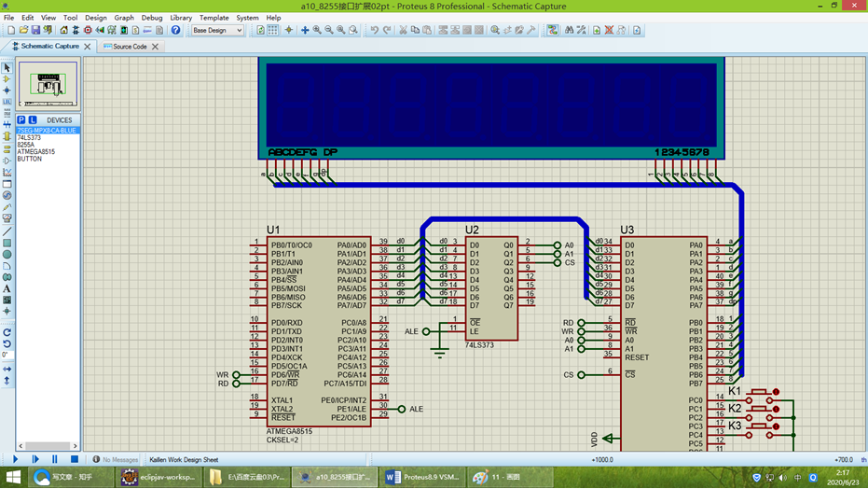Screen dimensions: 868x489
Task: Flip the part horizontally with X-mirror icon
Action: (7, 369)
